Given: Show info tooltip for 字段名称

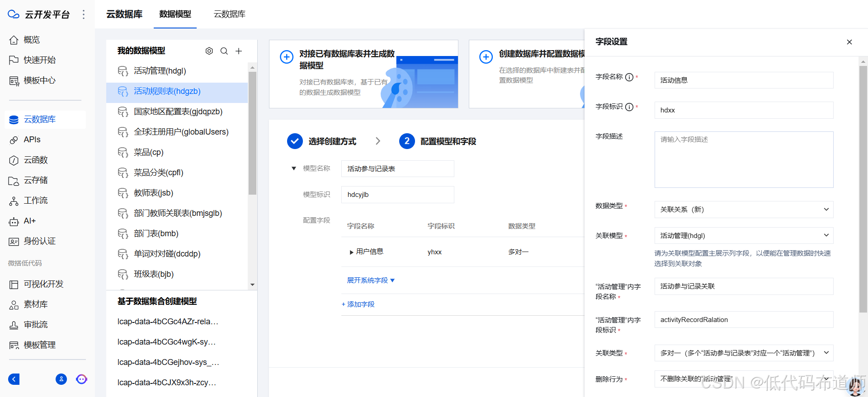Looking at the screenshot, I should click(629, 77).
